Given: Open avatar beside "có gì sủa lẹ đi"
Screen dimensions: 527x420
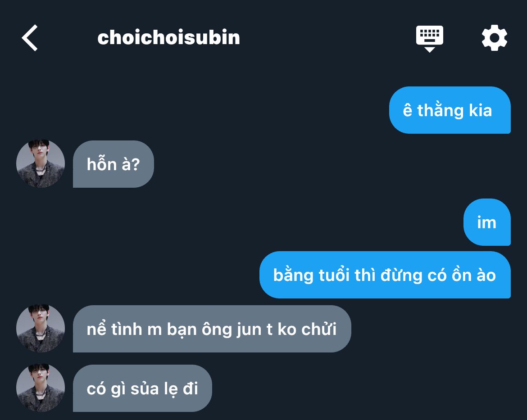Looking at the screenshot, I should (41, 388).
